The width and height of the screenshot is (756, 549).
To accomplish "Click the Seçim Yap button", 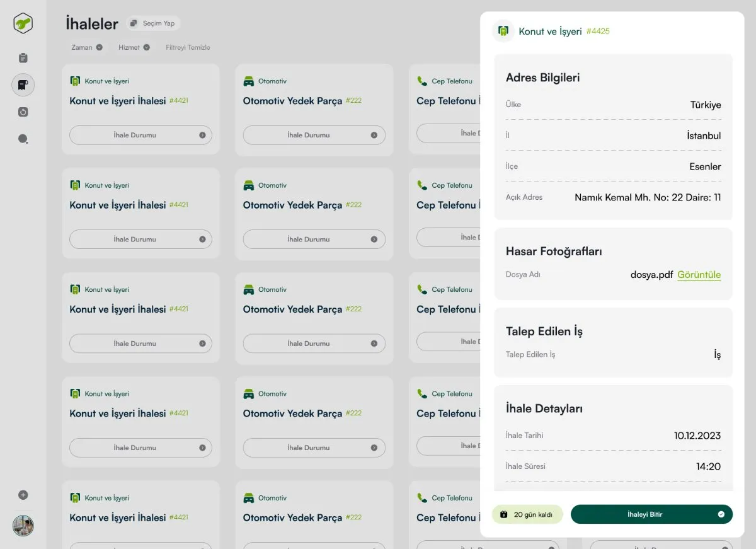I will [x=152, y=23].
